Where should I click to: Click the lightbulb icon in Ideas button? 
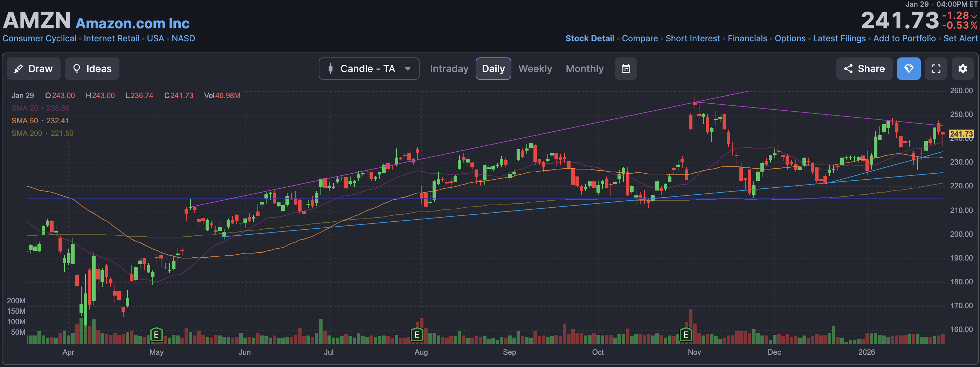[x=76, y=68]
